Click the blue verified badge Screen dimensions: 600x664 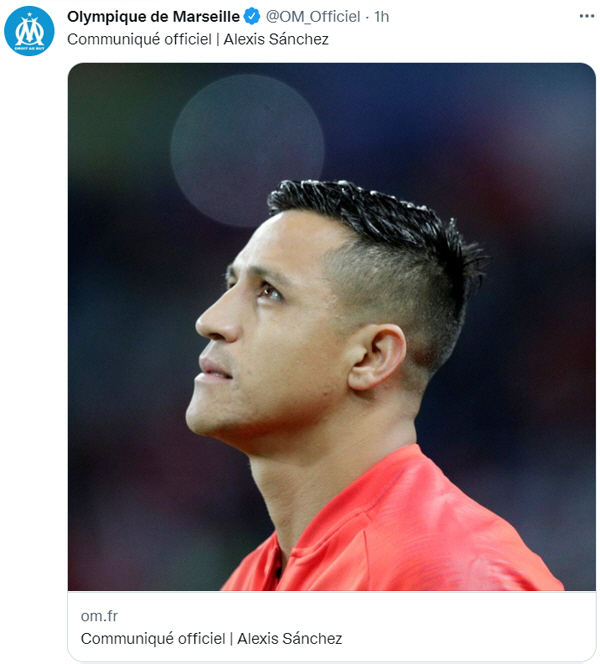(x=252, y=17)
